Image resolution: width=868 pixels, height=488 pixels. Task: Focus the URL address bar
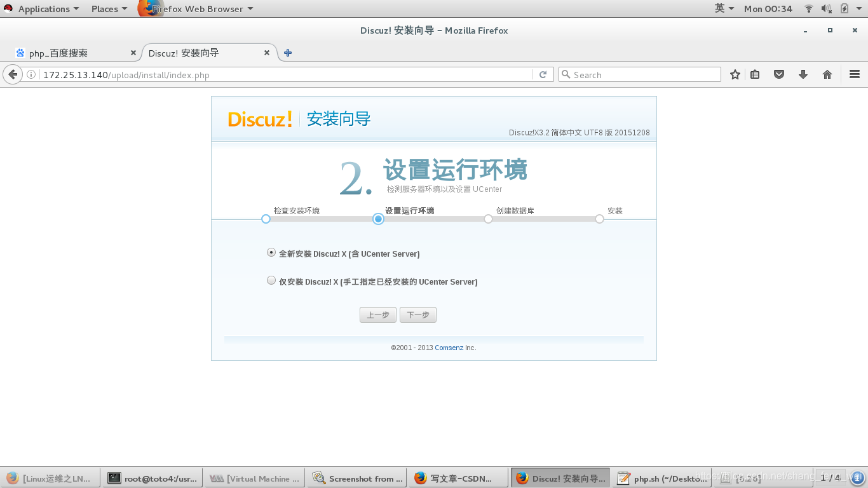pos(286,74)
